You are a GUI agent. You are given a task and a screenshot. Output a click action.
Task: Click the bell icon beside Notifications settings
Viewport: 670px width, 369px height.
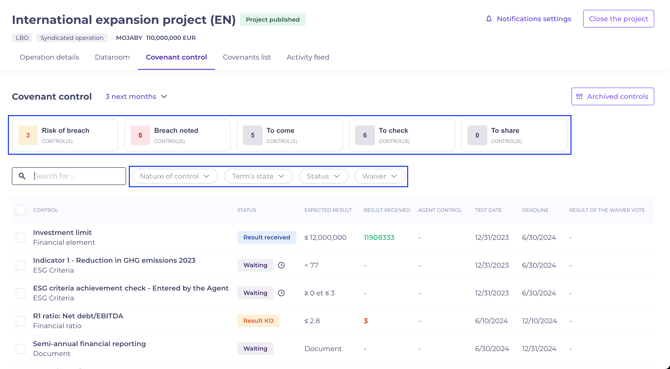[489, 19]
